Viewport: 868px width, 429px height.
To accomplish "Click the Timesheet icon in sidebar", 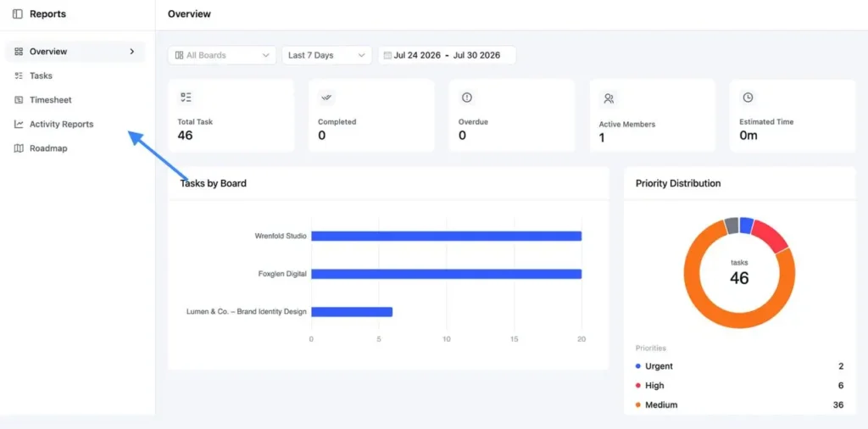I will click(19, 100).
